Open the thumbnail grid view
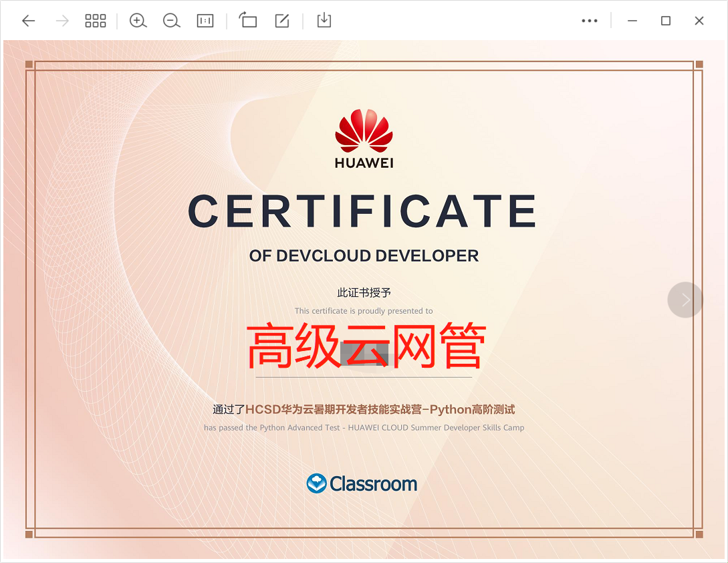This screenshot has width=728, height=563. pos(96,21)
